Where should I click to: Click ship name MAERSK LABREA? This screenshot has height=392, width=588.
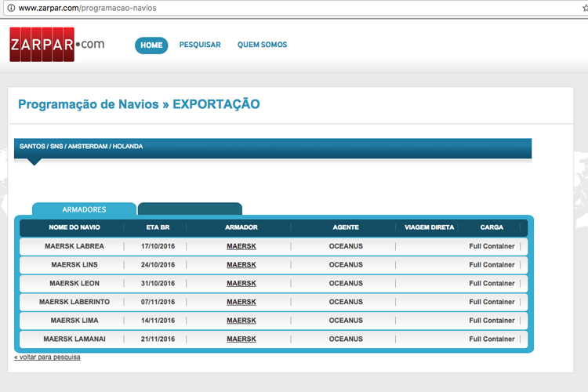point(74,246)
